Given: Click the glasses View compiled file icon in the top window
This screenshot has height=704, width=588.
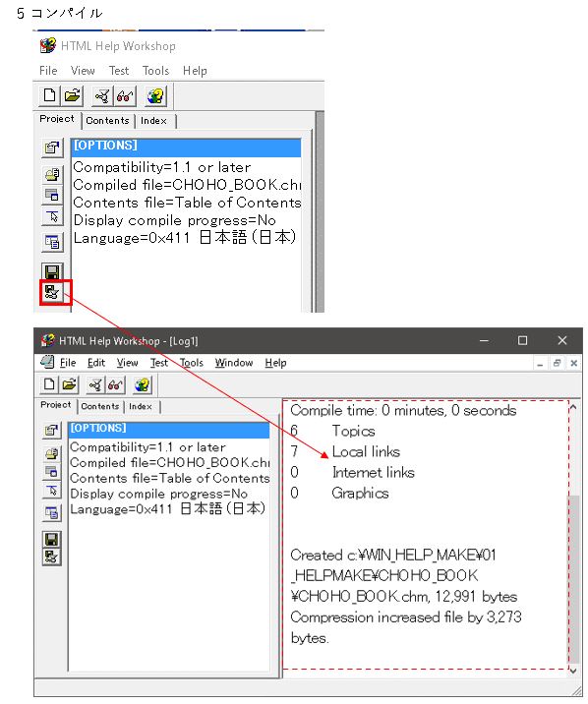Looking at the screenshot, I should 124,95.
